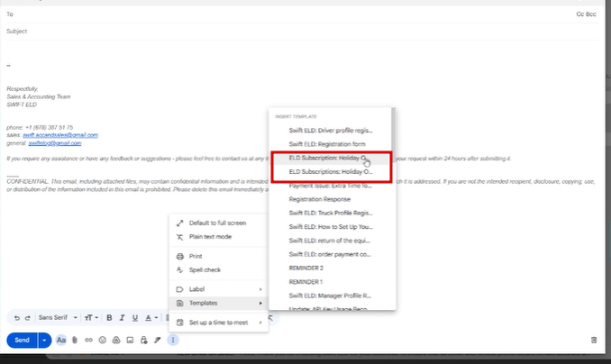Add Cc recipients
The image size is (611, 364).
pyautogui.click(x=579, y=14)
